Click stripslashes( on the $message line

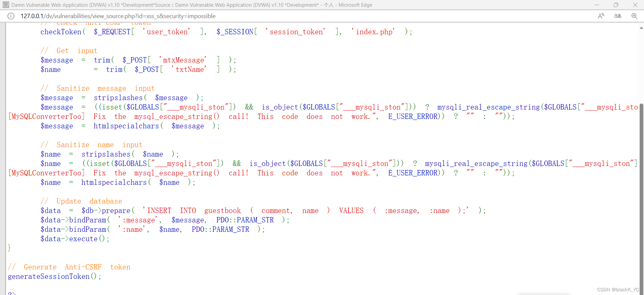coord(120,98)
